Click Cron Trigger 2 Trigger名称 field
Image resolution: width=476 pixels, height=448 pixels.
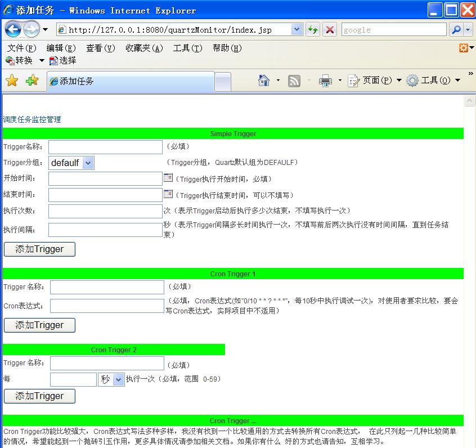pos(107,363)
